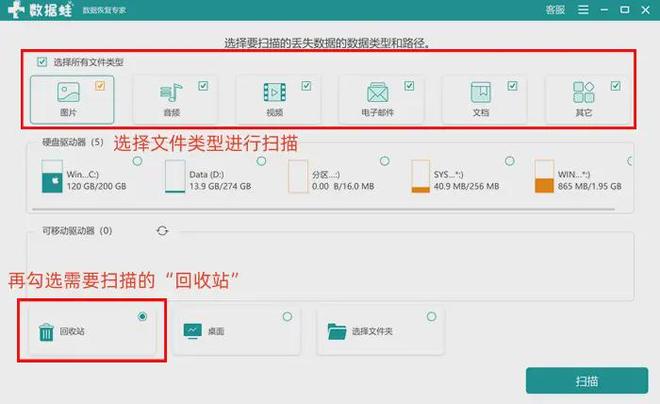Uncheck the 文档 file type checkbox

point(512,86)
